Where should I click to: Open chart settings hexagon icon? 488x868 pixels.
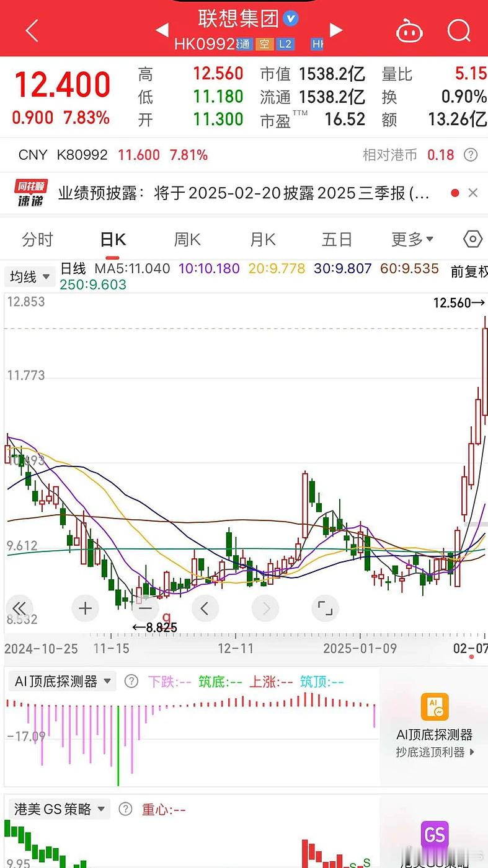click(x=472, y=239)
